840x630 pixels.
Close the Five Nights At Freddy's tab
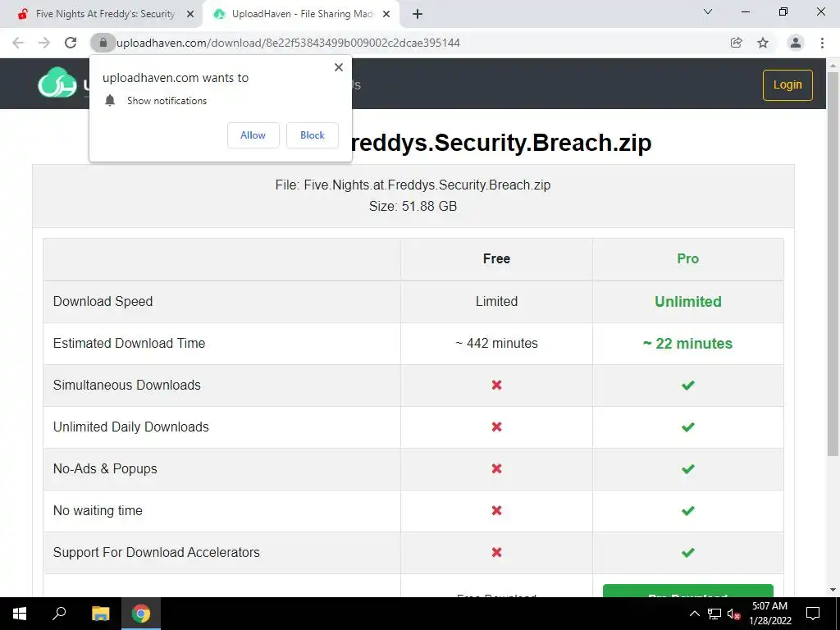[190, 14]
